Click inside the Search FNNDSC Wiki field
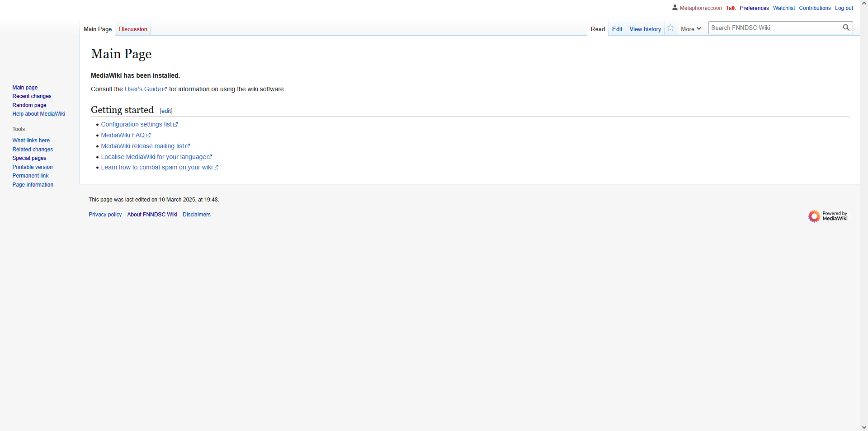868x431 pixels. [775, 28]
